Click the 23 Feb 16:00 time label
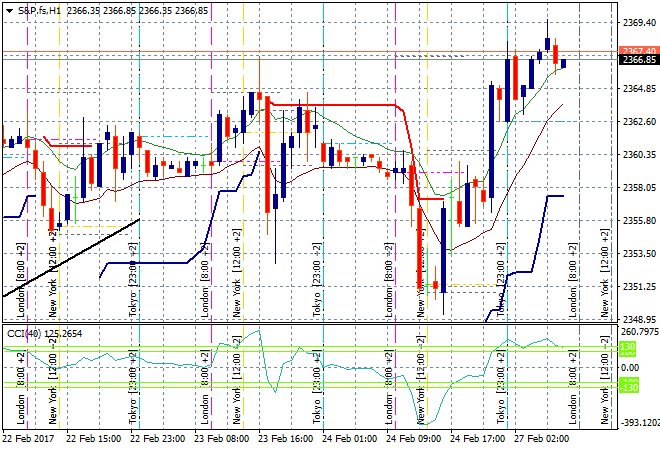Image resolution: width=660 pixels, height=450 pixels. (283, 438)
